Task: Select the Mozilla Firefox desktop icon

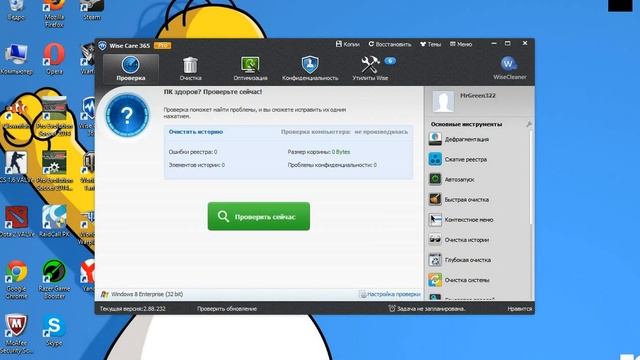Action: coord(54,13)
